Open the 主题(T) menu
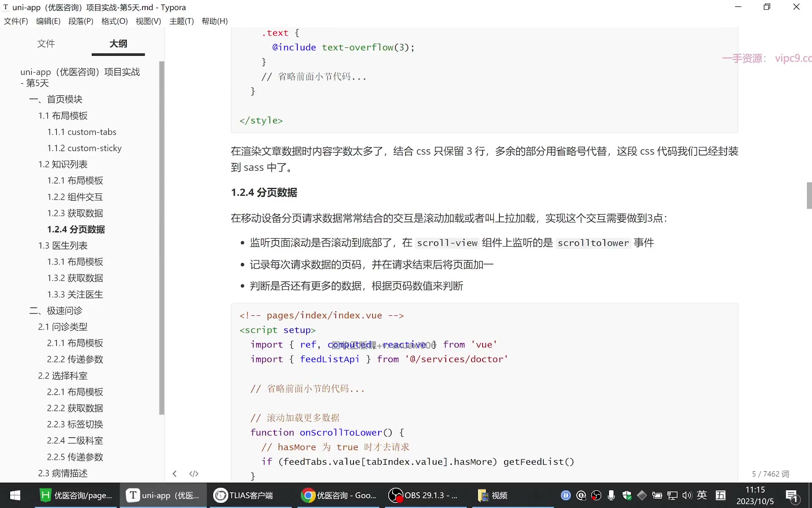 pos(181,21)
